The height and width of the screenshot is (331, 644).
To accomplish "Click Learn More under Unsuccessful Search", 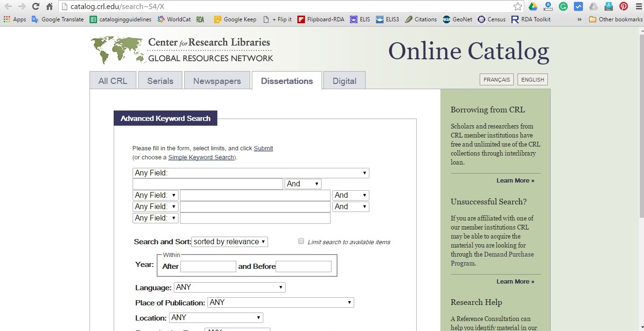I will coord(515,282).
